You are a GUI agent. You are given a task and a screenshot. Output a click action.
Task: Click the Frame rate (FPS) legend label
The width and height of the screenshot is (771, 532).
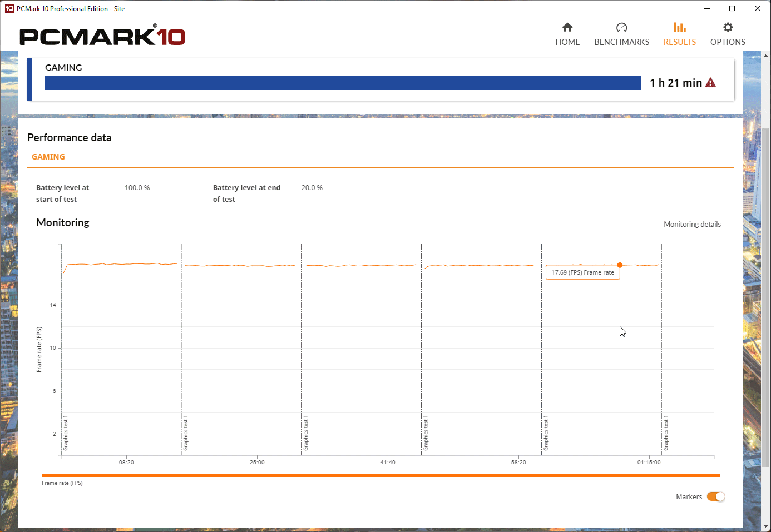pos(62,483)
